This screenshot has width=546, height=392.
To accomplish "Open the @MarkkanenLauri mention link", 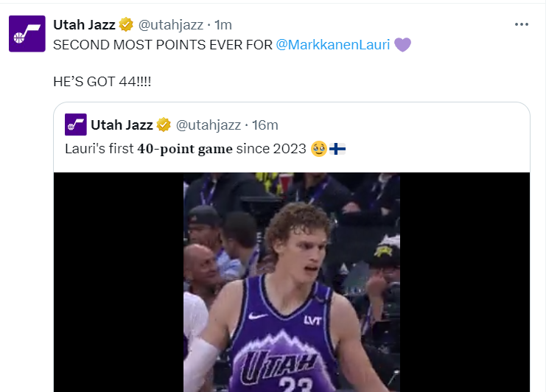I will coord(332,44).
